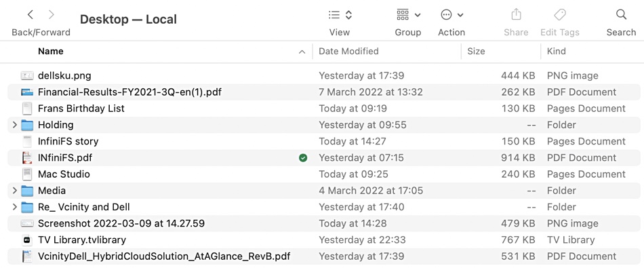Click the date 7 March 2022 at 13:32
Image resolution: width=644 pixels, height=268 pixels.
click(x=370, y=92)
